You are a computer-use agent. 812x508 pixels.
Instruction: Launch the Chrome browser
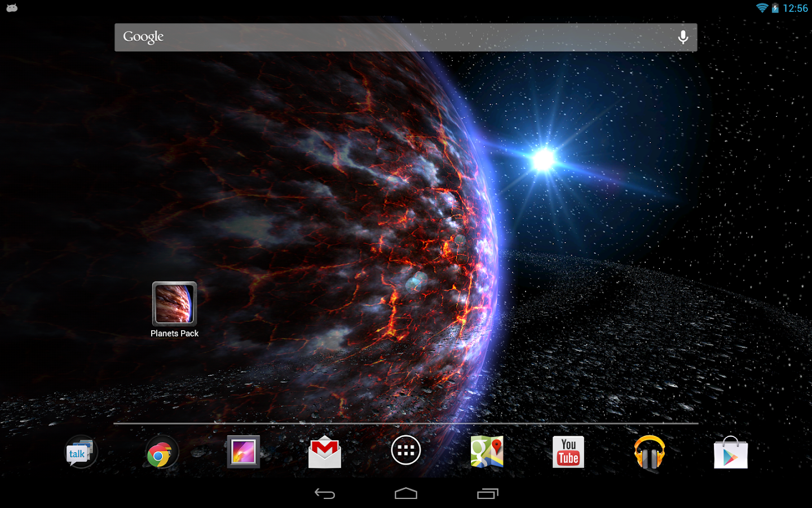click(x=162, y=452)
